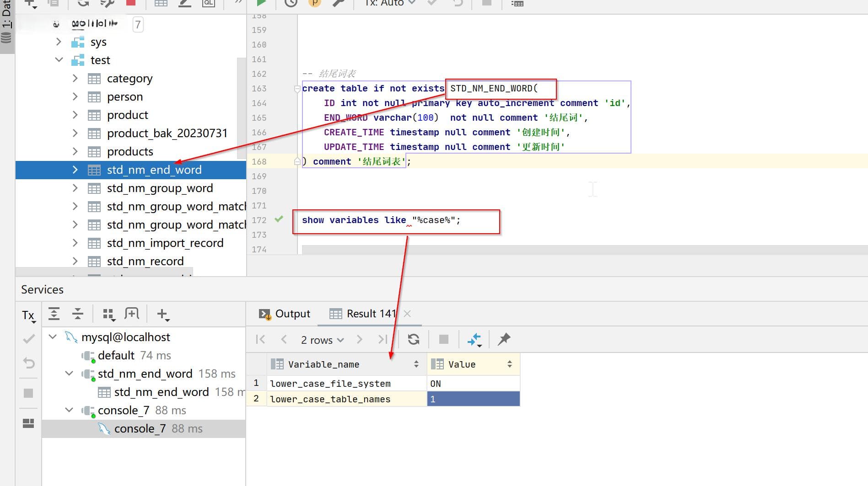The width and height of the screenshot is (868, 486).
Task: Click the person table icon
Action: (94, 97)
